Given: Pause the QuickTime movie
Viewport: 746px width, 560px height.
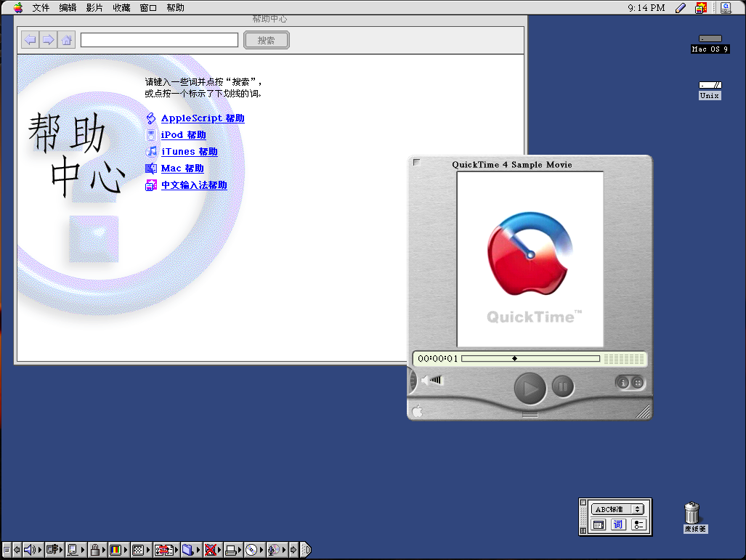Looking at the screenshot, I should pos(562,386).
